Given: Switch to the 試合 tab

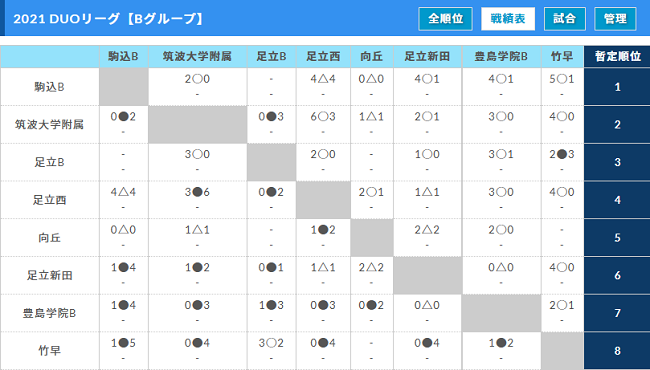Looking at the screenshot, I should click(x=565, y=19).
